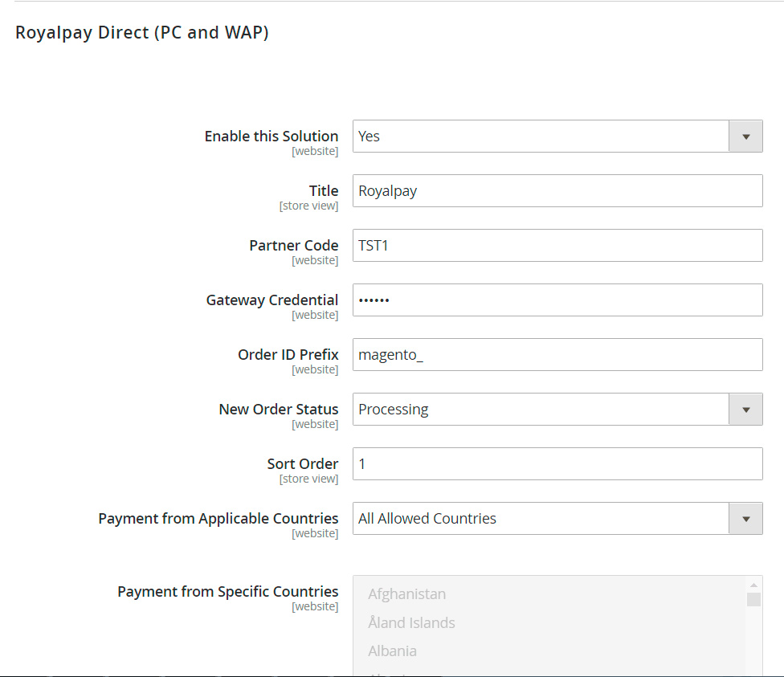
Task: Click the Payment from Applicable Countries label
Action: tap(218, 519)
